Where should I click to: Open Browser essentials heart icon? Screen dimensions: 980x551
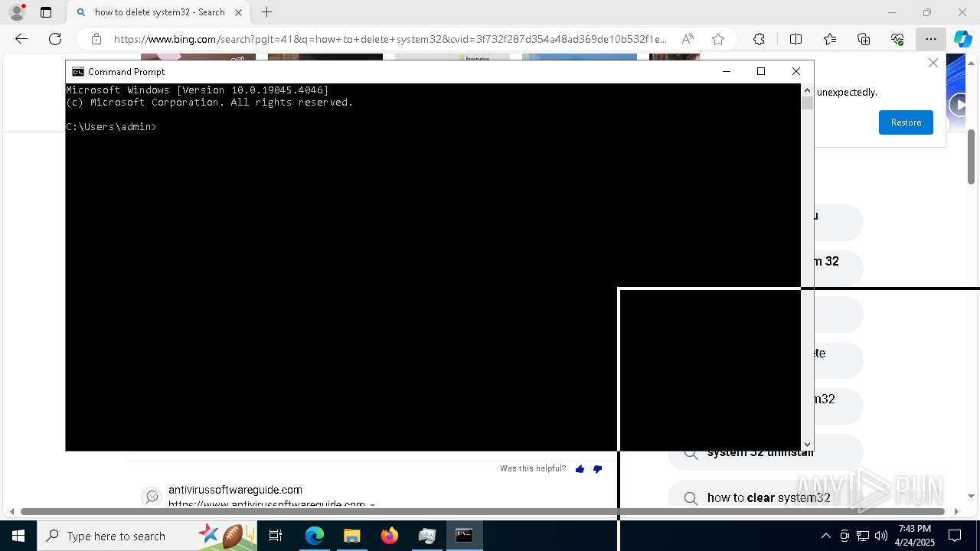tap(897, 39)
